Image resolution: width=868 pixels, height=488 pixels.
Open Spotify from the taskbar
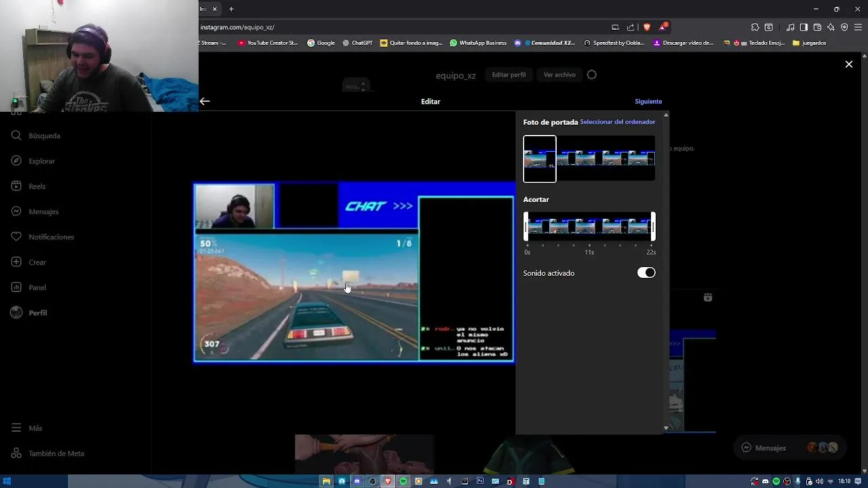pyautogui.click(x=403, y=481)
